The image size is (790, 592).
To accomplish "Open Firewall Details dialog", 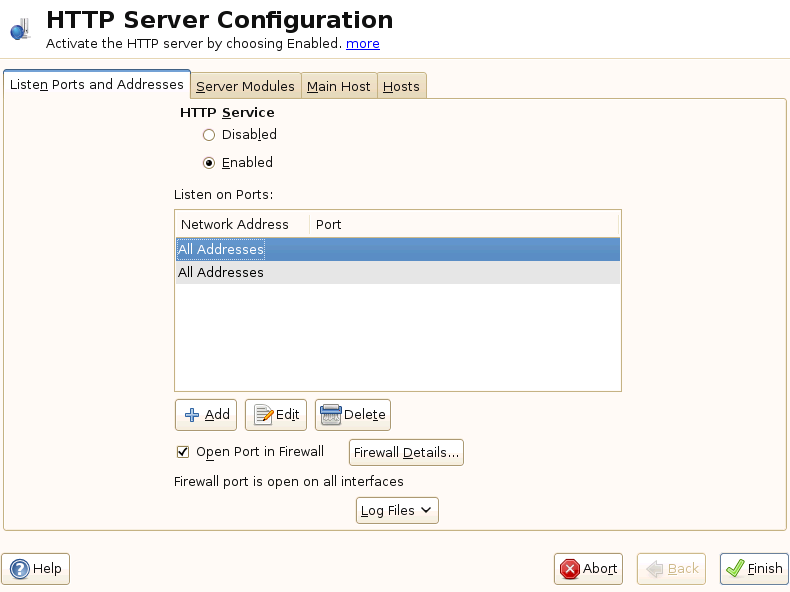I will click(406, 453).
